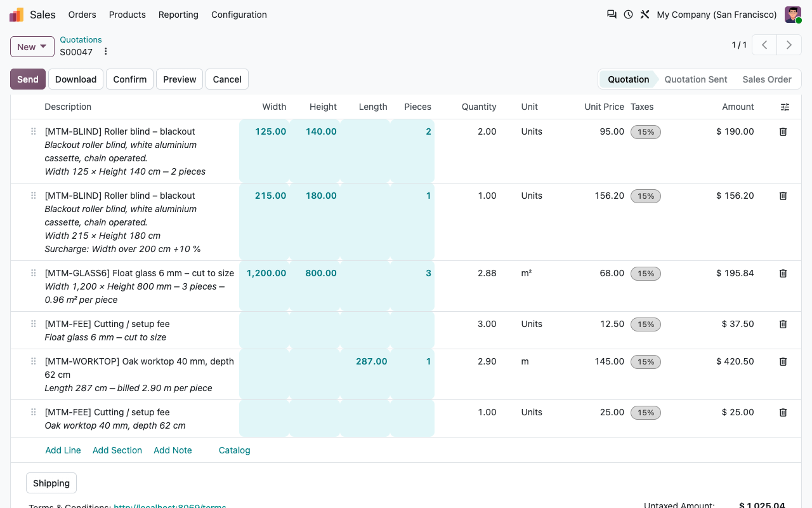Open the Catalog link
Screen dimensions: 812x508
[235, 450]
